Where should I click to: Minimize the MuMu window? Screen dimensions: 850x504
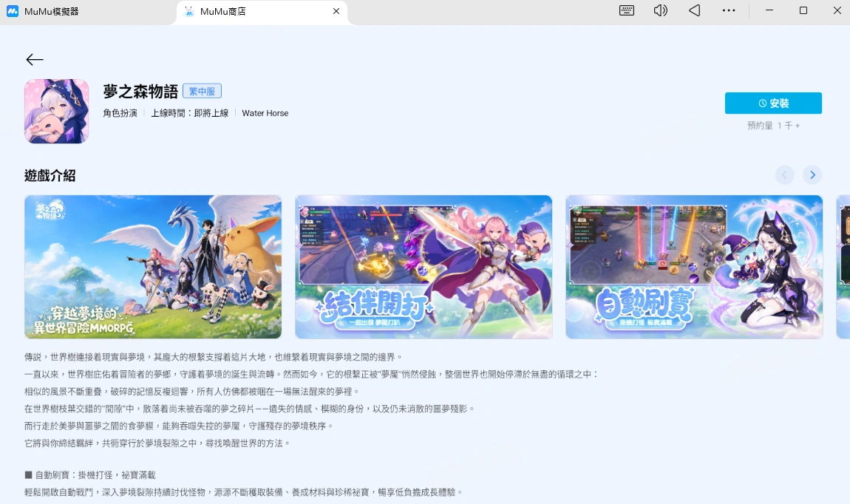click(x=769, y=10)
